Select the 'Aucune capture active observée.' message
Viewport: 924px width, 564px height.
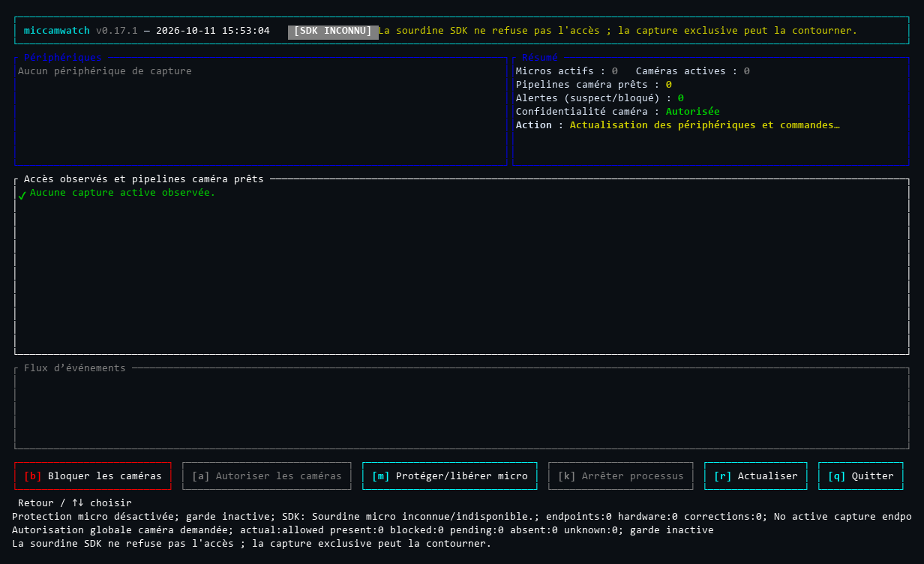[x=123, y=193]
